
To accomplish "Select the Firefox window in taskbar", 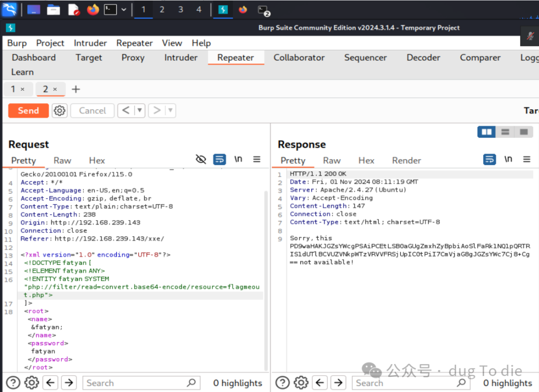I will (x=243, y=9).
